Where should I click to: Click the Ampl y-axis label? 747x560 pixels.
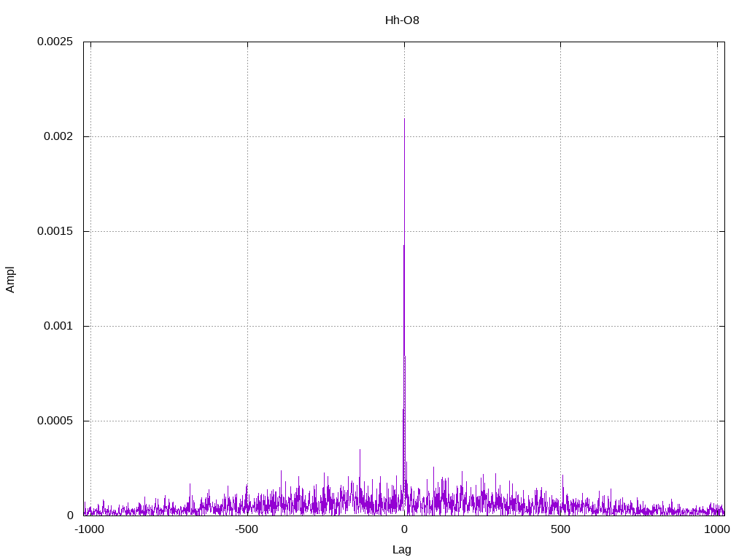point(10,279)
